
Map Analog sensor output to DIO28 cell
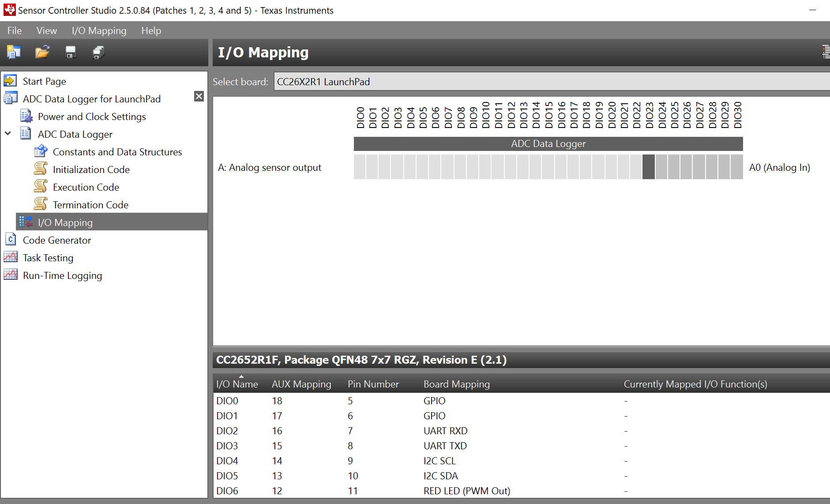click(712, 167)
